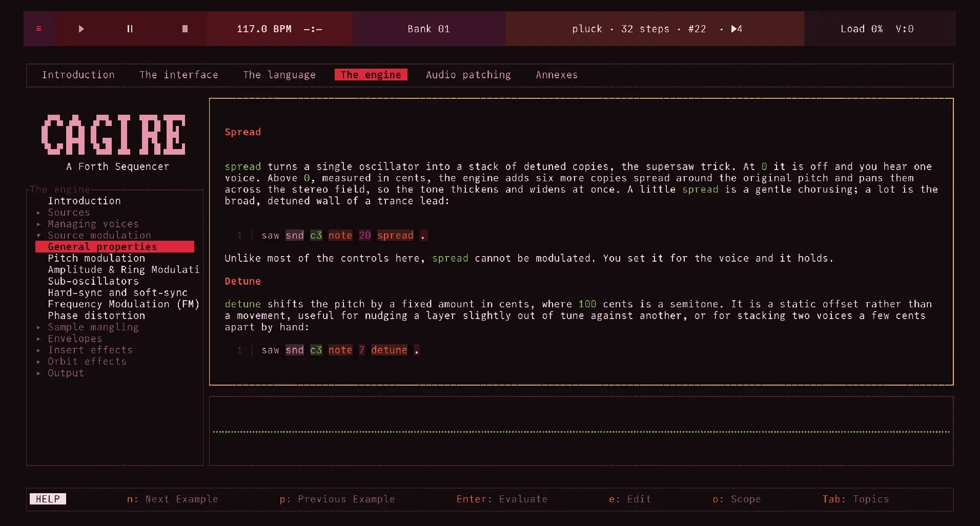Open Hard-sync and soft-sync topic
Image resolution: width=980 pixels, height=526 pixels.
click(117, 292)
